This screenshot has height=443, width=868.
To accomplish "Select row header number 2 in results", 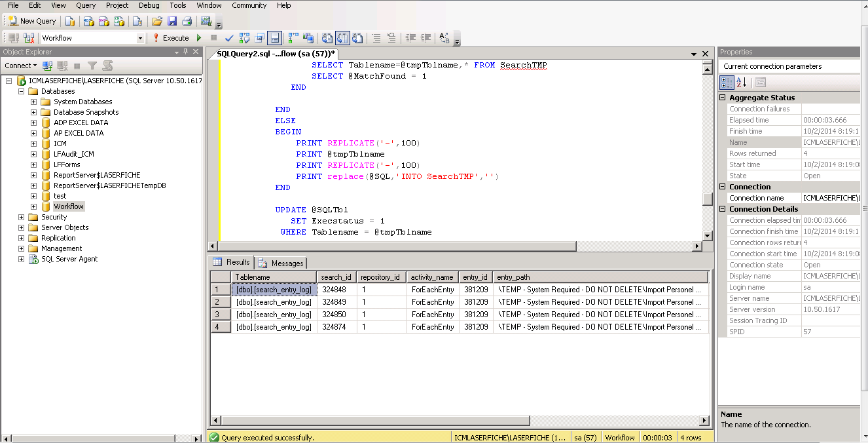I will (x=221, y=302).
